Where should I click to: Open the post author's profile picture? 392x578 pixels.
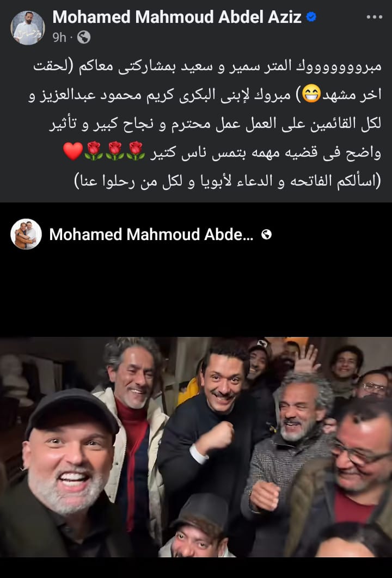pyautogui.click(x=27, y=28)
